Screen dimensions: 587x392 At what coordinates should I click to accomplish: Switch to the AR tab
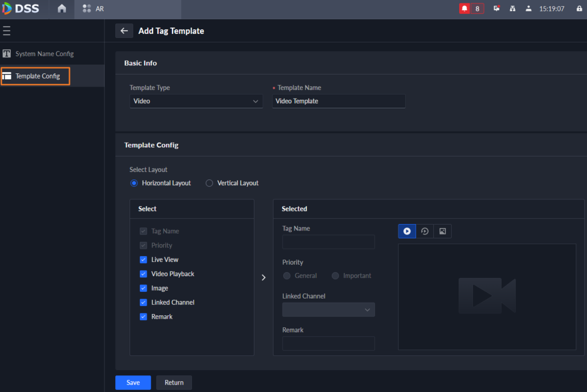click(x=93, y=9)
